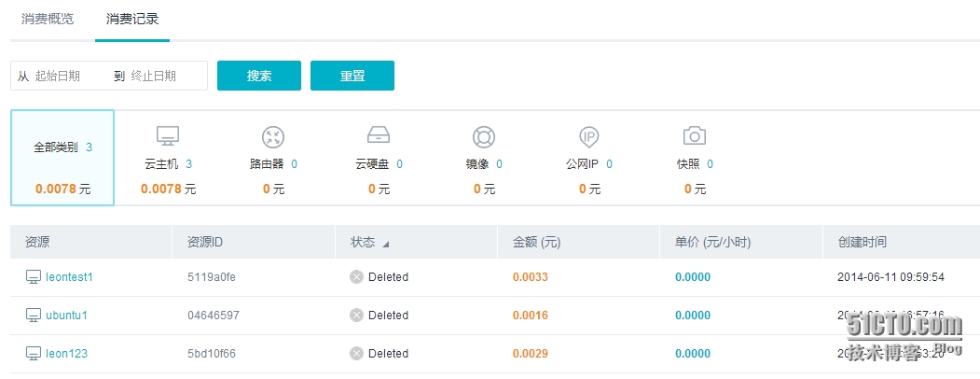Click the unit price in ubuntu1 row
Screen dimensions: 980x379
[693, 316]
